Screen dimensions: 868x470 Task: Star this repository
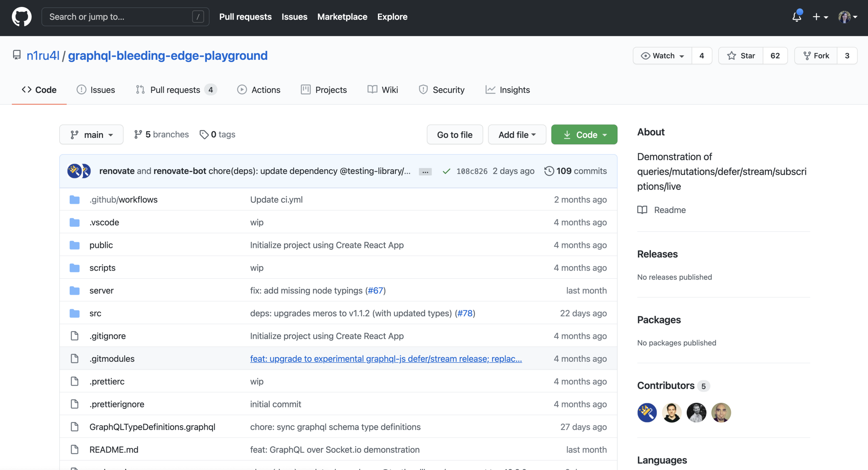click(x=741, y=56)
